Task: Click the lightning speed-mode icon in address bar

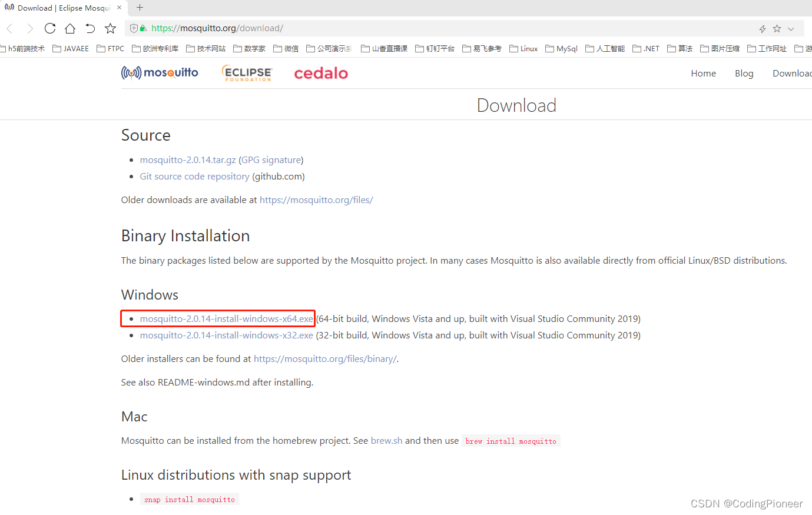Action: click(x=763, y=29)
